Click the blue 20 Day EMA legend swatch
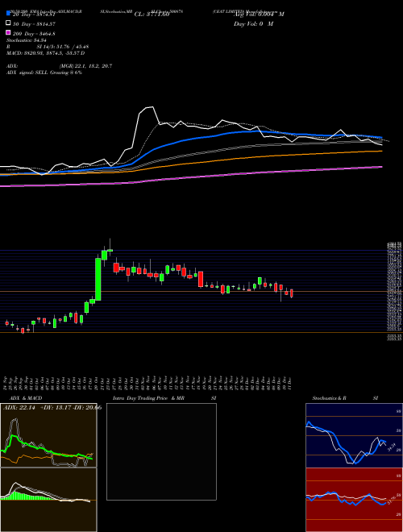 point(8,14)
